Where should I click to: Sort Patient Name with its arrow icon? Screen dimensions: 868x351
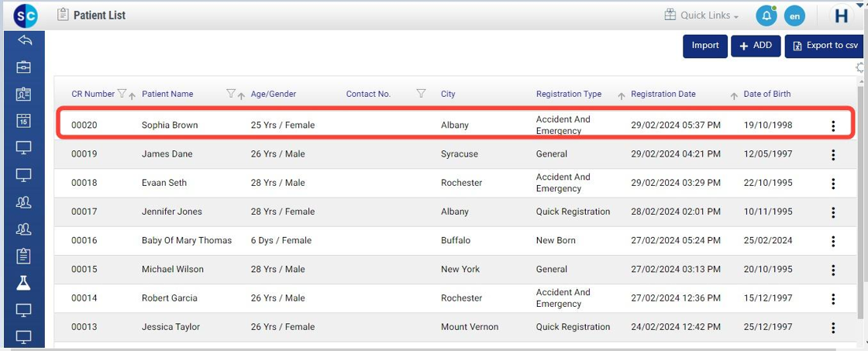pos(241,96)
